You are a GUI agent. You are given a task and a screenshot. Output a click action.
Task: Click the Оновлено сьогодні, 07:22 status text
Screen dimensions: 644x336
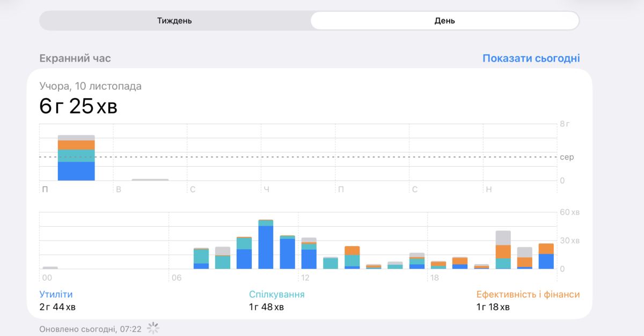90,328
